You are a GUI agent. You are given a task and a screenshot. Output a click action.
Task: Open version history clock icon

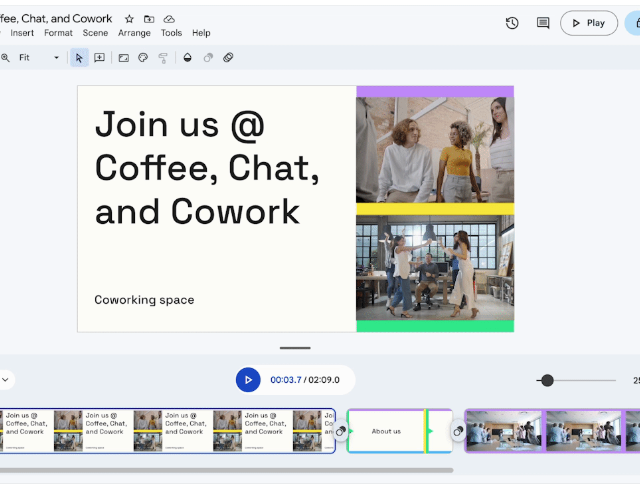[x=512, y=23]
